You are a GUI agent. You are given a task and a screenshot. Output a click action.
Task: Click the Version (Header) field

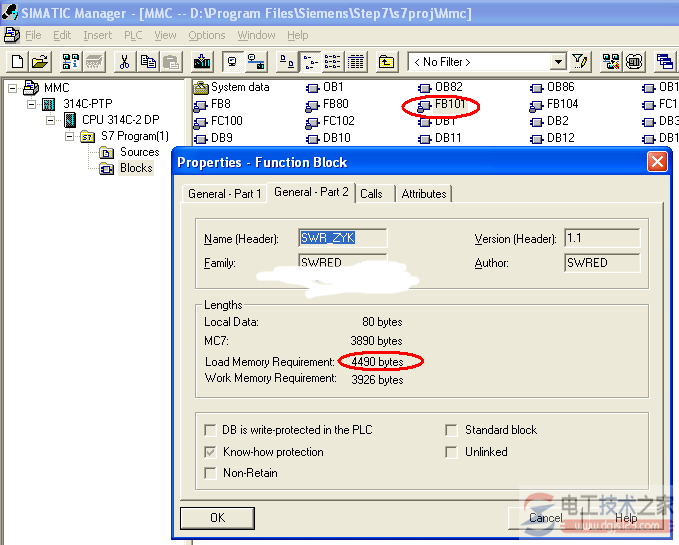click(602, 238)
